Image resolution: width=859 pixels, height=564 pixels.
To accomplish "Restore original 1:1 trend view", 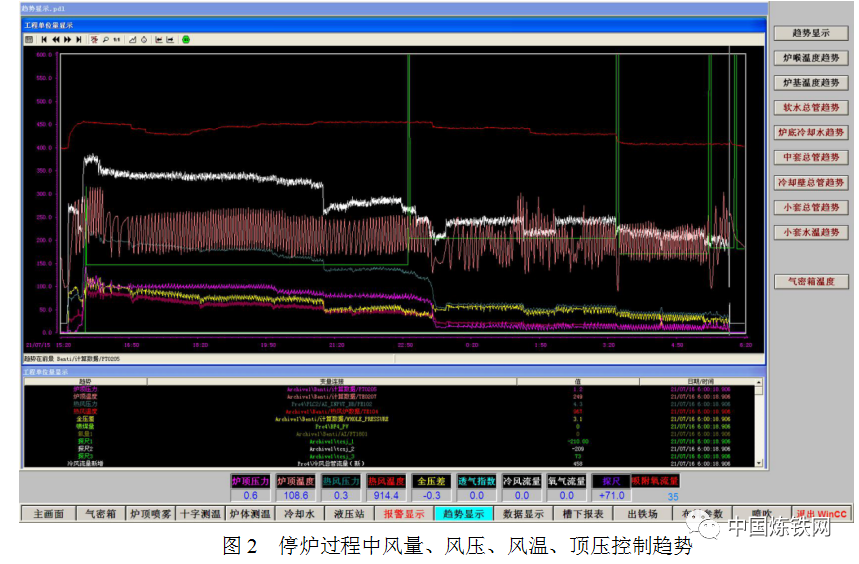I will click(x=117, y=39).
